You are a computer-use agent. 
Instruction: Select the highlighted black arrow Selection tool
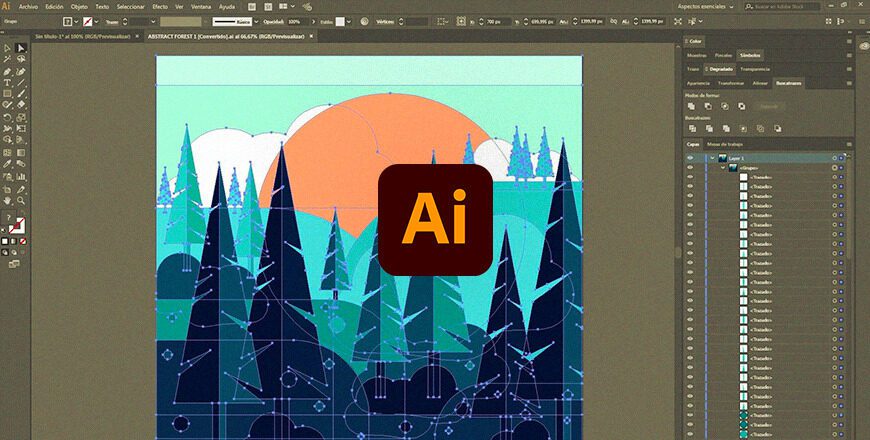(21, 48)
